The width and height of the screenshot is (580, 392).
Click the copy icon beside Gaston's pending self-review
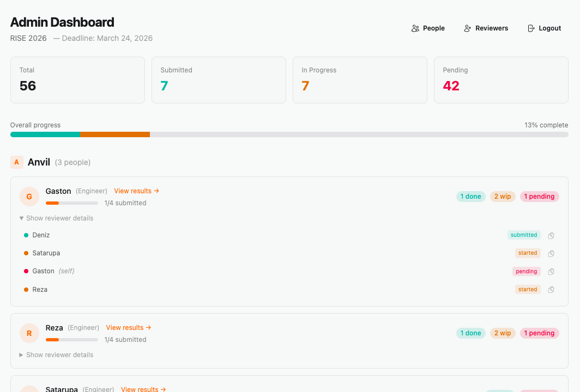(551, 271)
